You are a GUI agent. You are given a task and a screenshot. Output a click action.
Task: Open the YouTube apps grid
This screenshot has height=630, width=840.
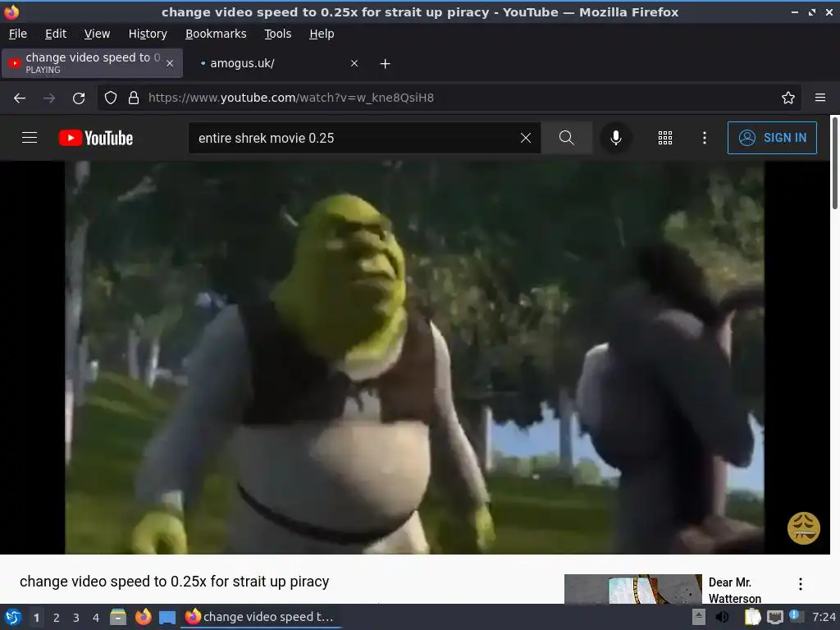pos(664,138)
